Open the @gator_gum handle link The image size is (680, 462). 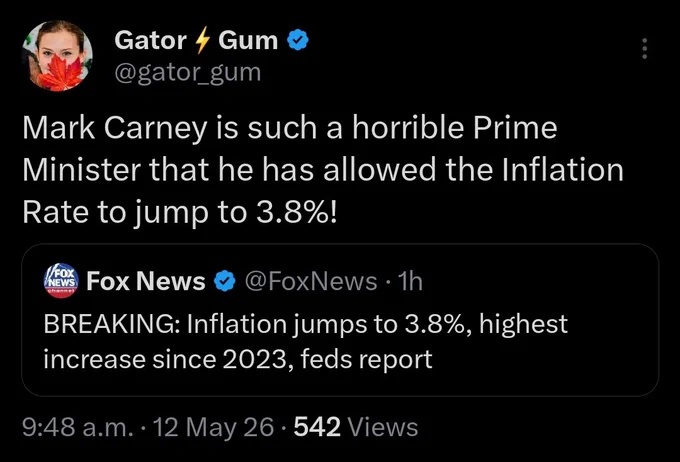188,72
